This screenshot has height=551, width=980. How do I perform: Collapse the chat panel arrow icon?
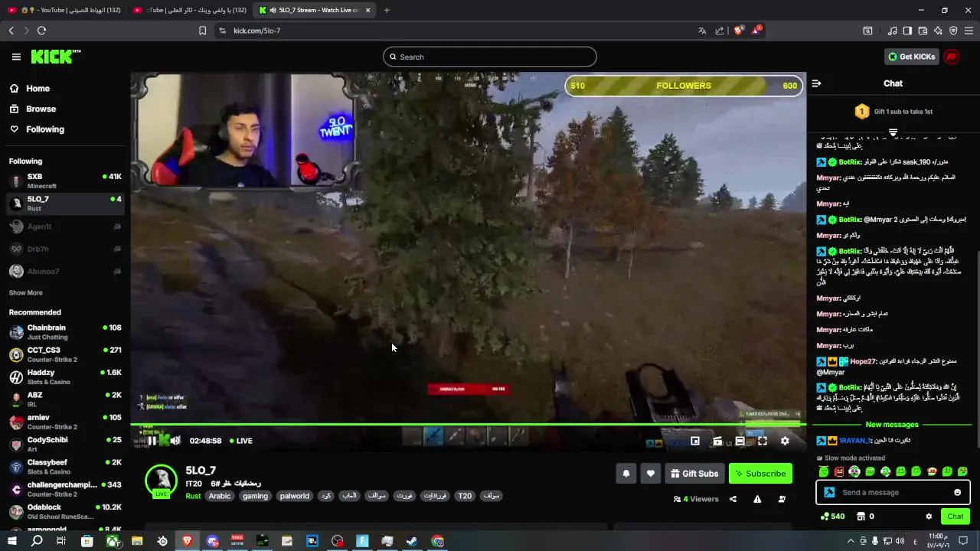[816, 83]
